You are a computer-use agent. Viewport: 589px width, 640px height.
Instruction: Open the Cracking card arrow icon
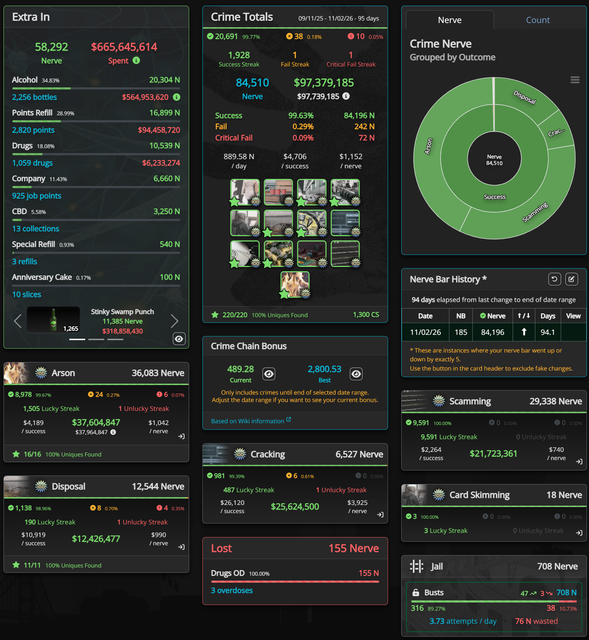[380, 515]
